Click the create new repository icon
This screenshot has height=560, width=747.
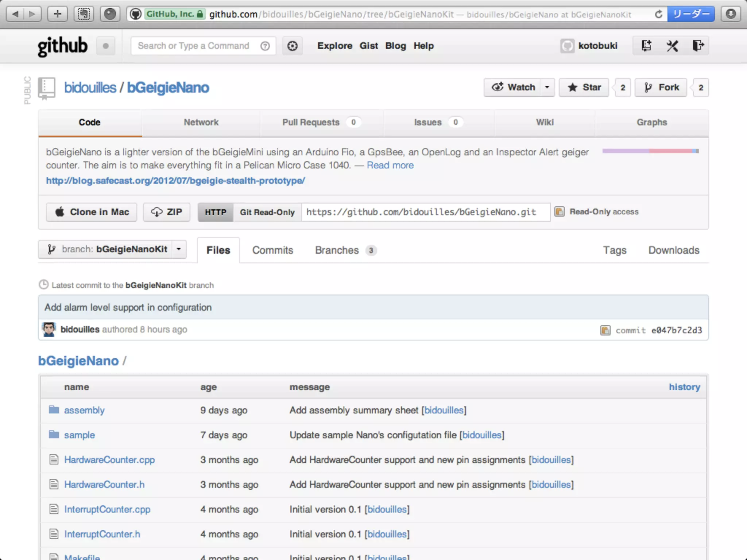pos(646,46)
